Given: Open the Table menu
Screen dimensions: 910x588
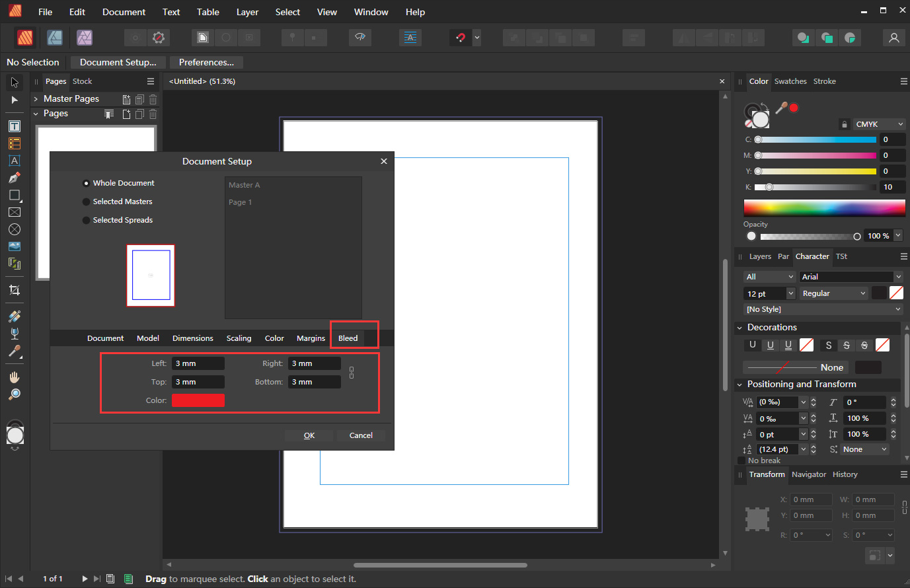Looking at the screenshot, I should pos(208,12).
